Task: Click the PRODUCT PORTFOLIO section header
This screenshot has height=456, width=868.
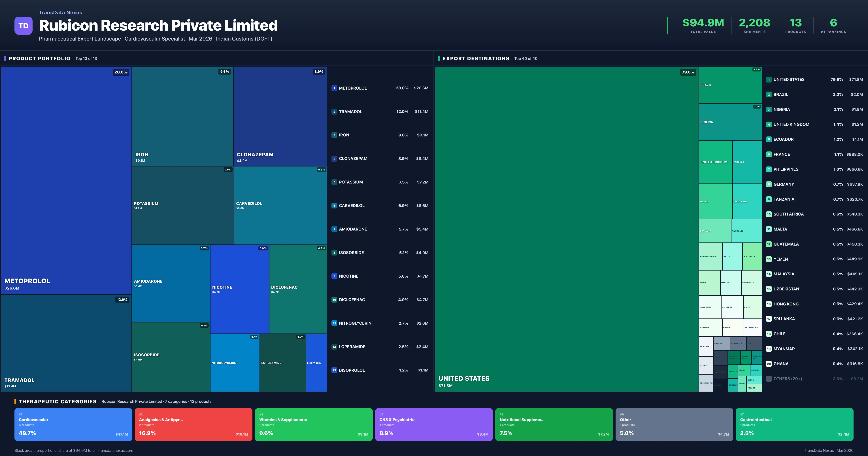Action: (x=39, y=58)
